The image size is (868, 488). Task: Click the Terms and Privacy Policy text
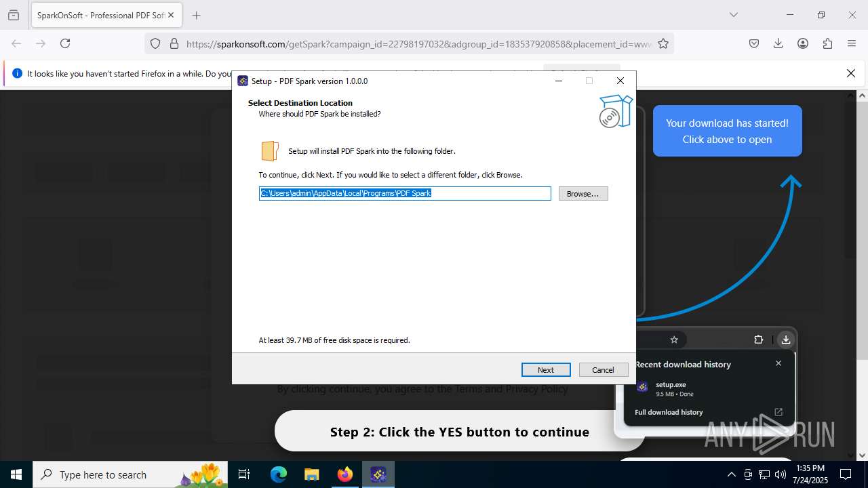point(511,389)
